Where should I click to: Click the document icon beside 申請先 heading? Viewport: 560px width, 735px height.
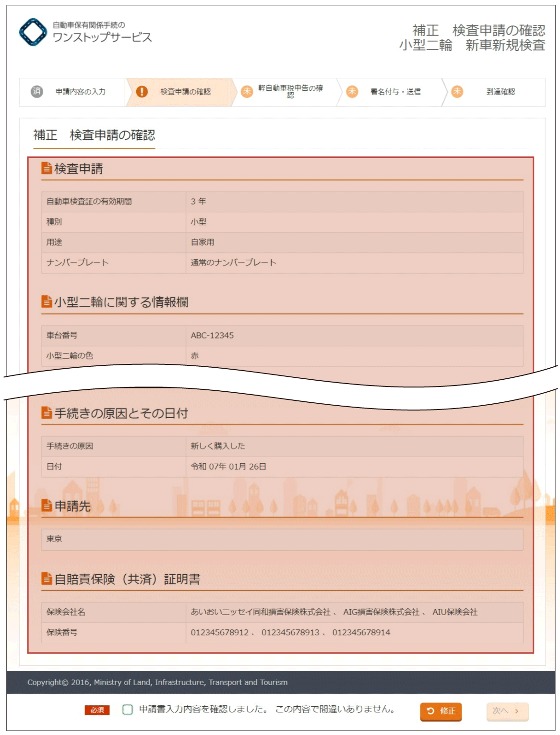pyautogui.click(x=47, y=505)
